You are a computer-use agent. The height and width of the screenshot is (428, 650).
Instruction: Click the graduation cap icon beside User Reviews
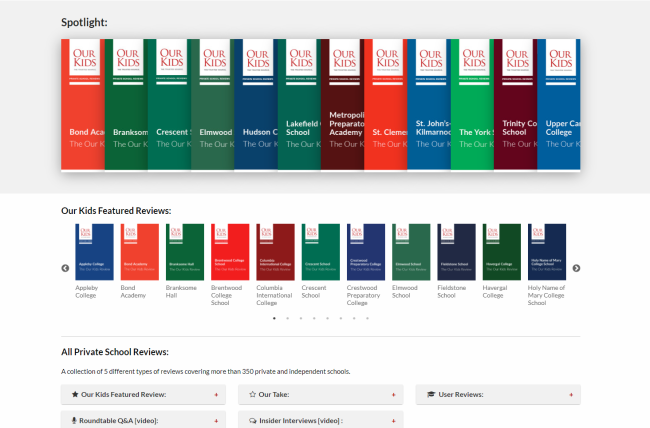pyautogui.click(x=431, y=394)
